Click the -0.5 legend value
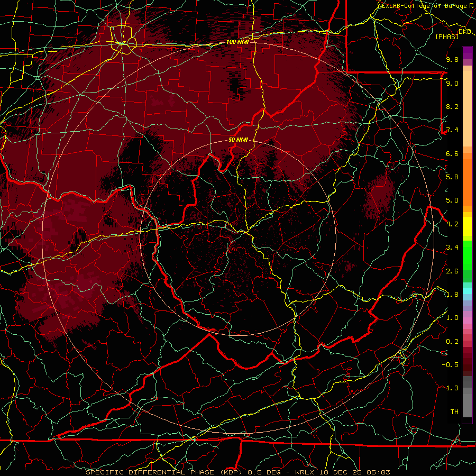 click(450, 365)
